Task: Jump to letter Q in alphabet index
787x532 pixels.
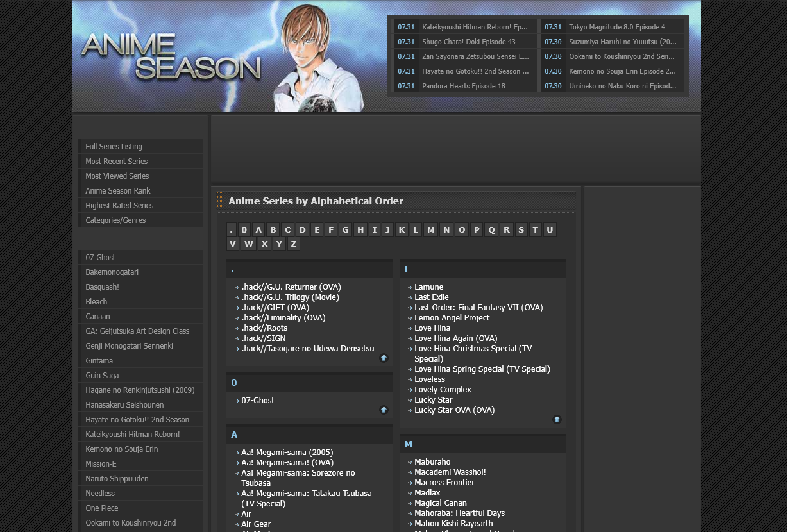Action: coord(491,229)
